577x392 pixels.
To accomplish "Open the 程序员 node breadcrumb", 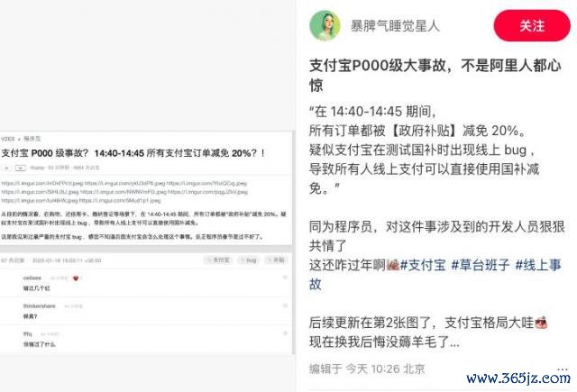I will (x=32, y=139).
